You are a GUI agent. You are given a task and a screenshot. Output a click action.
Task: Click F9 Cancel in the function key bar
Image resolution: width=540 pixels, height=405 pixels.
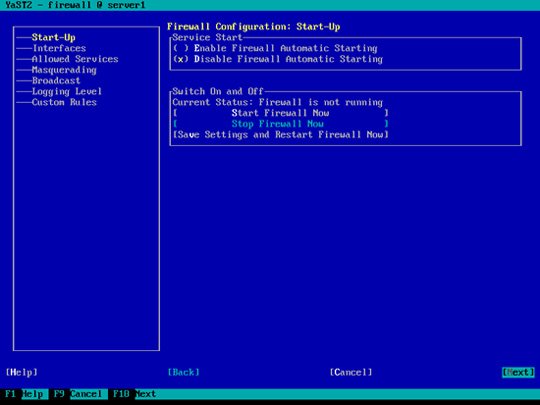(x=78, y=394)
